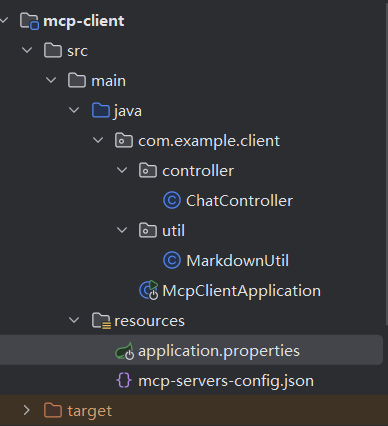Collapse the util package chevron
This screenshot has height=426, width=388.
pyautogui.click(x=122, y=230)
